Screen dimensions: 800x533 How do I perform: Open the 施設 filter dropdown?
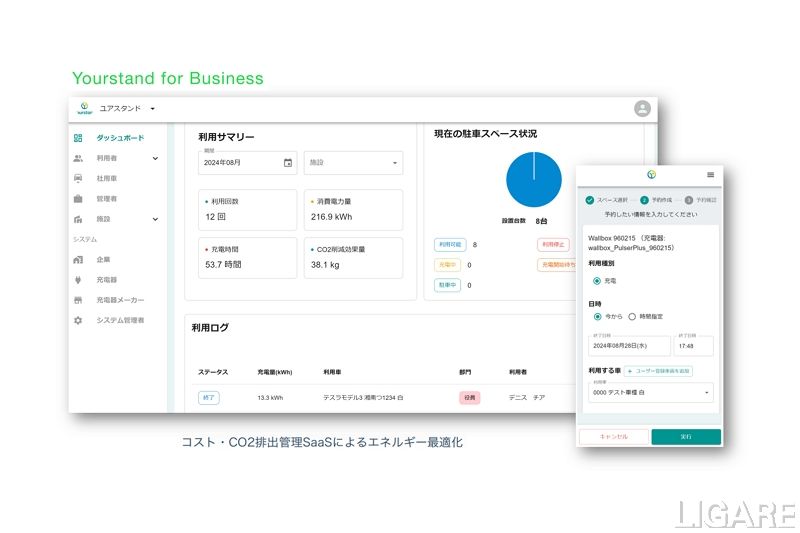(x=353, y=162)
